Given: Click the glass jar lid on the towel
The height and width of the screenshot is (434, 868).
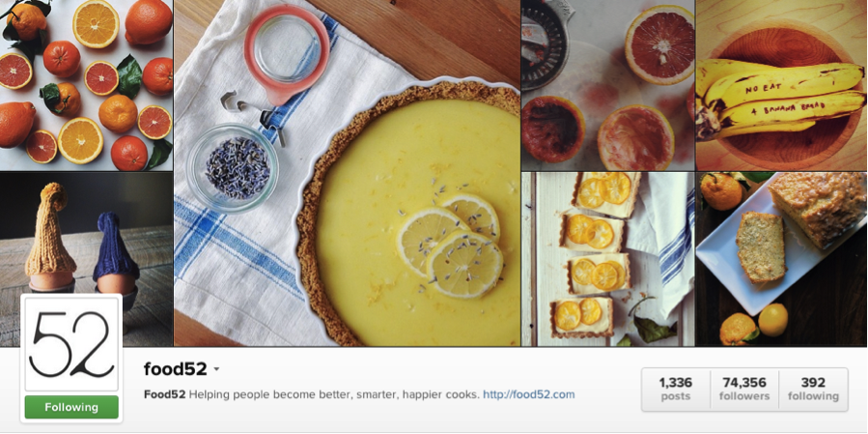Looking at the screenshot, I should tap(287, 54).
